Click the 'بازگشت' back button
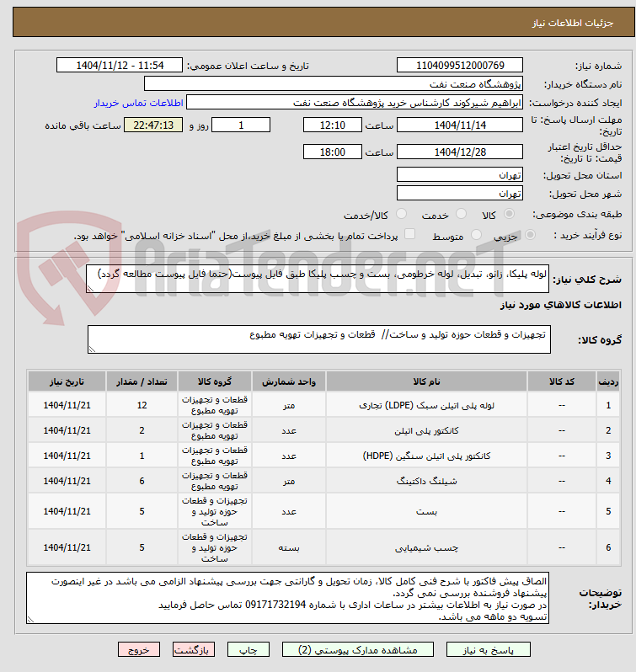This screenshot has height=672, width=636. [x=193, y=650]
